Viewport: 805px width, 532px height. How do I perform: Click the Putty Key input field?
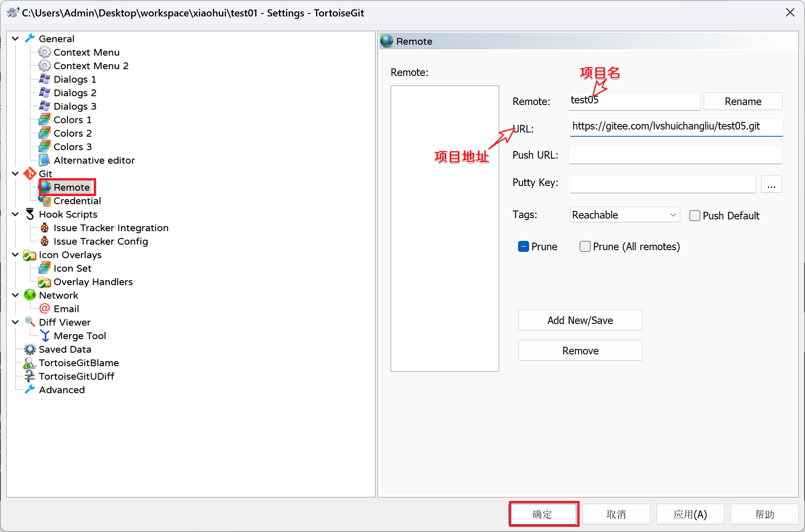pos(663,184)
